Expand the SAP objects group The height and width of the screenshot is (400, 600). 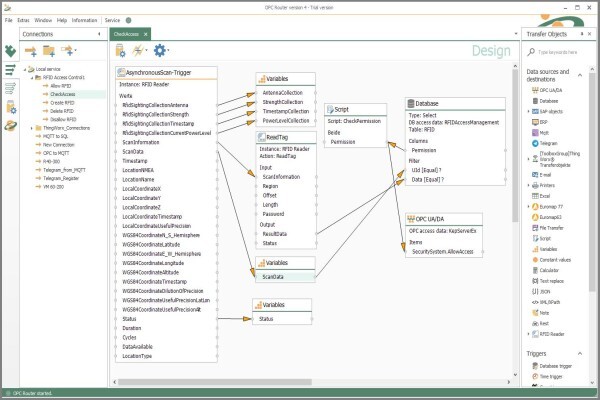point(528,112)
